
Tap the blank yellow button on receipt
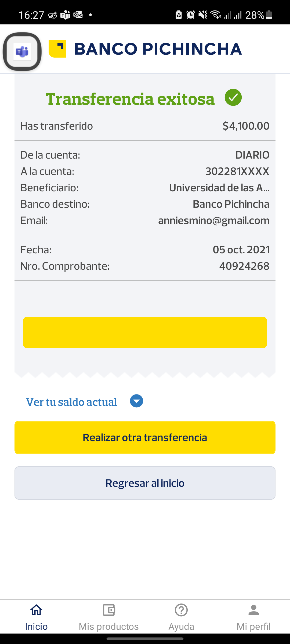point(145,332)
